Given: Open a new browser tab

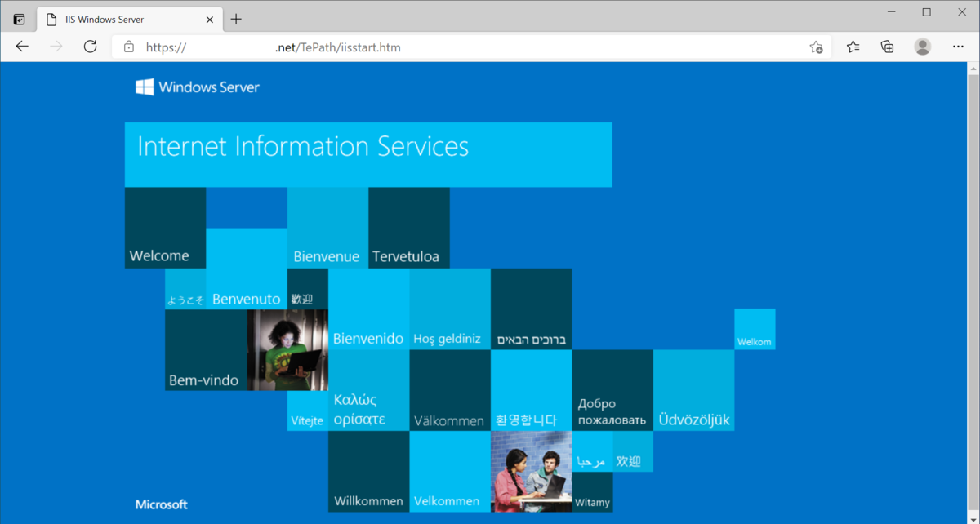Looking at the screenshot, I should click(236, 19).
